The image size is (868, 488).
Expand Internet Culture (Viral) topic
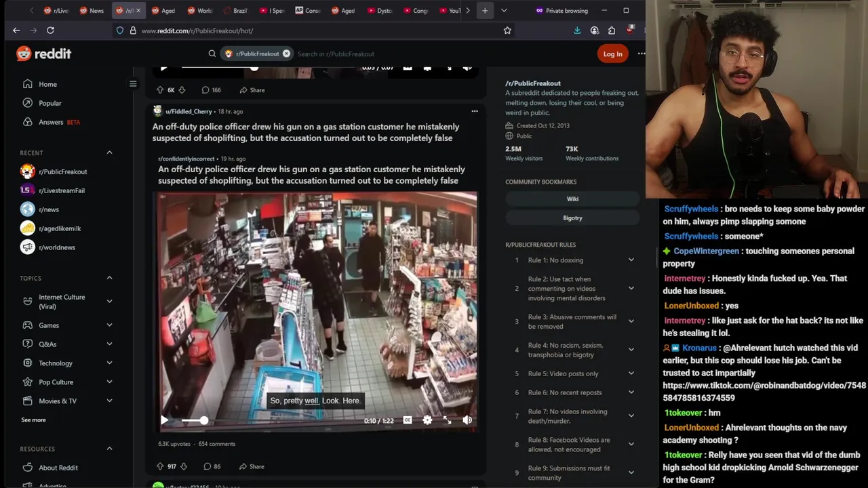pyautogui.click(x=109, y=302)
